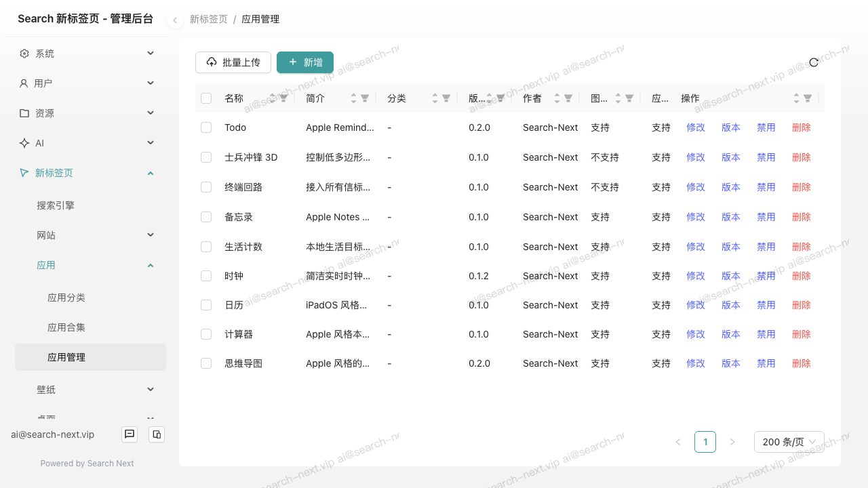
Task: Click the copy icon next to the email
Action: coord(157,434)
